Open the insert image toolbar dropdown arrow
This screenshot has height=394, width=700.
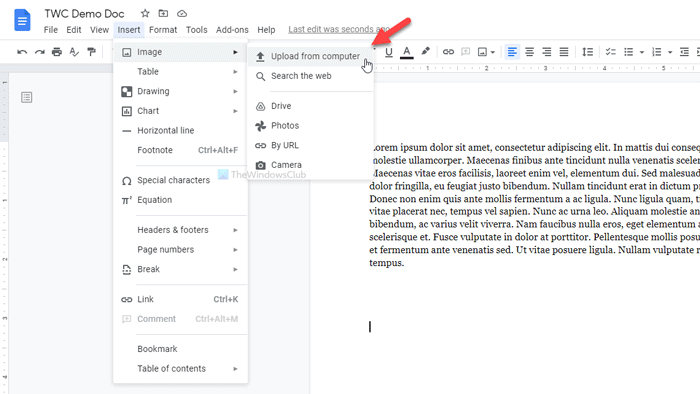(493, 52)
